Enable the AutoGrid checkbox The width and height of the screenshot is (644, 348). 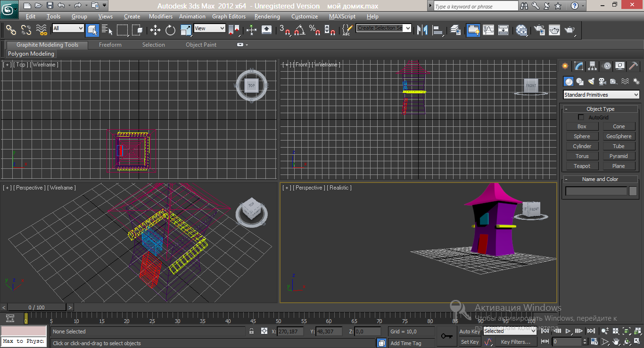581,117
